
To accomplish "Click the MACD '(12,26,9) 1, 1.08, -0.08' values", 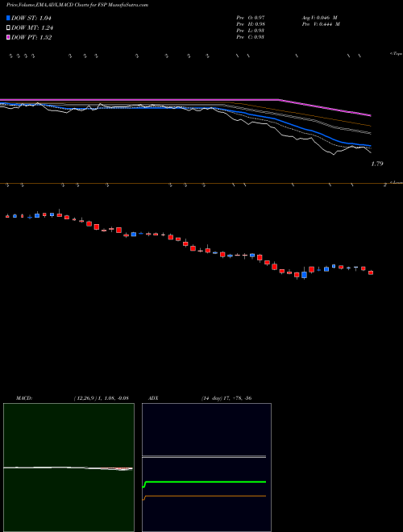I will [101, 398].
